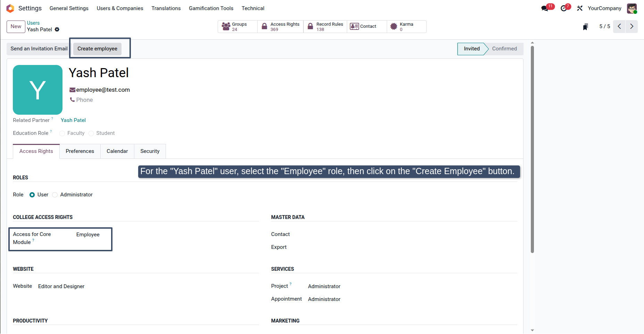Open the Users & Companies menu
This screenshot has width=644, height=334.
[120, 8]
